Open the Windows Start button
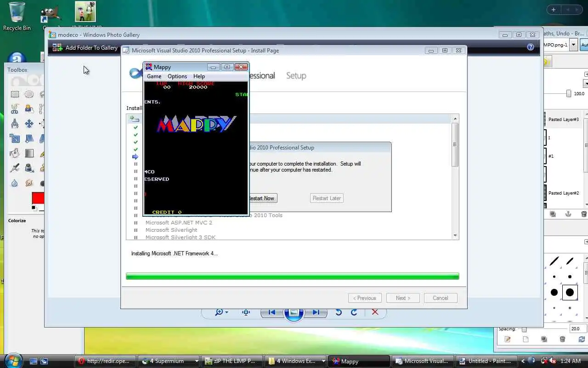 coord(12,361)
